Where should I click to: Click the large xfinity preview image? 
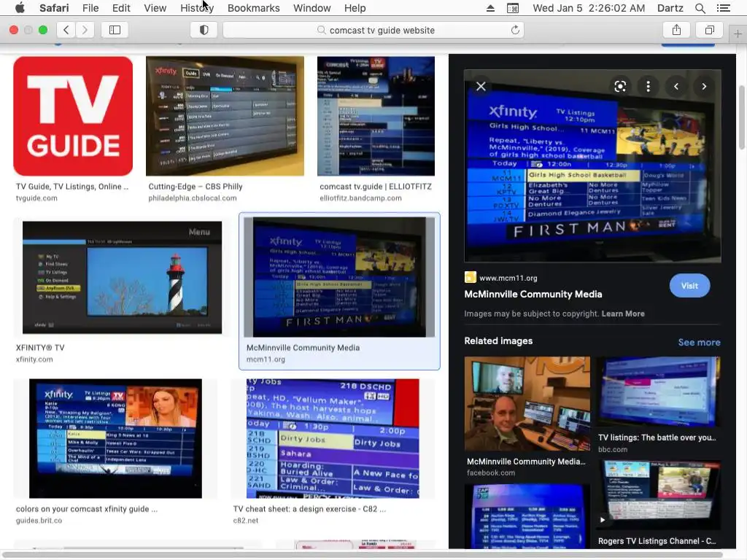click(x=592, y=166)
